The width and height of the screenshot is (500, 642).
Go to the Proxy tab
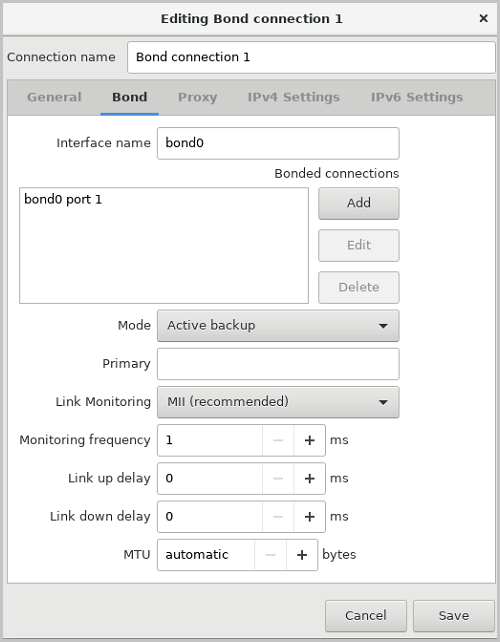(197, 97)
